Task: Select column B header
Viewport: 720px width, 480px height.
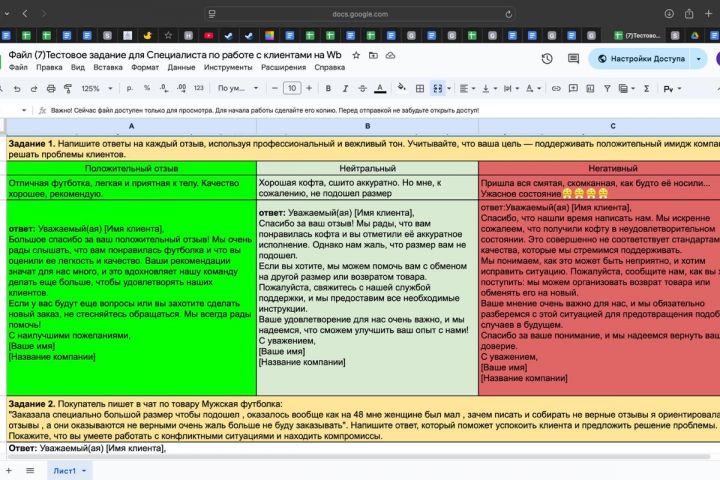Action: coord(367,126)
